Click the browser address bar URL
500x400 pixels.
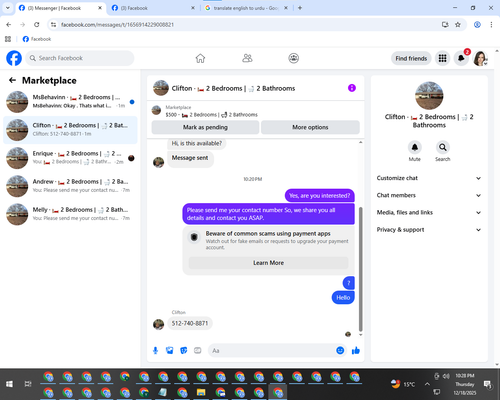click(117, 25)
